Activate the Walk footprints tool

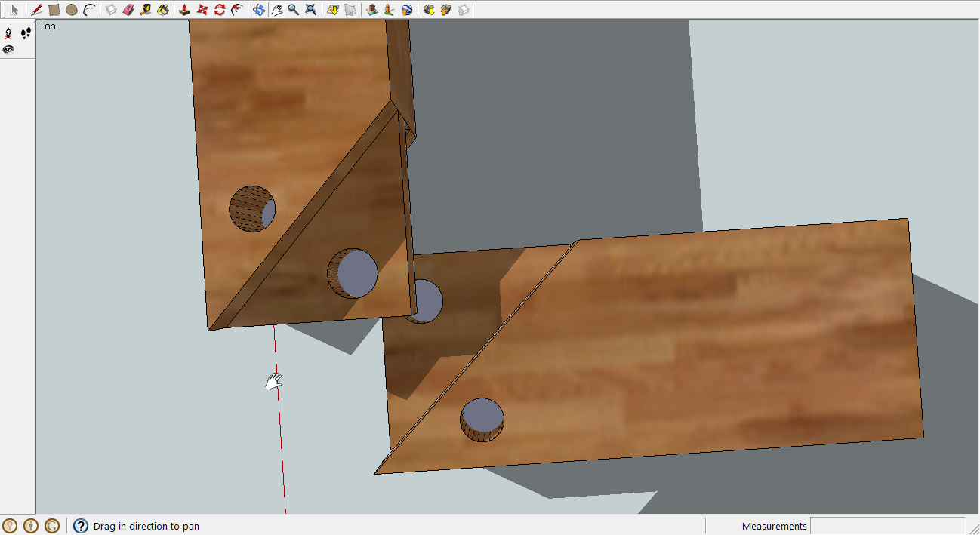(26, 33)
